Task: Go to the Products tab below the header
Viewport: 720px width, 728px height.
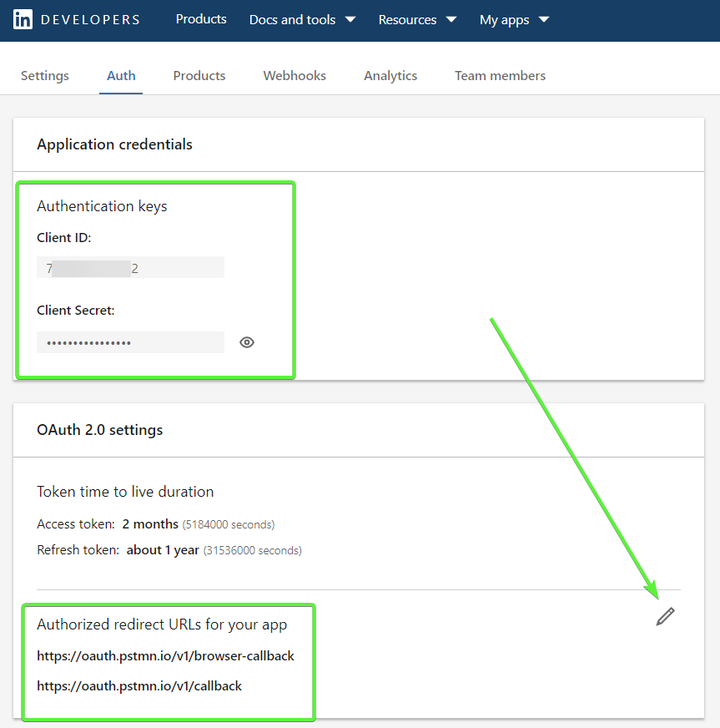Action: (x=199, y=76)
